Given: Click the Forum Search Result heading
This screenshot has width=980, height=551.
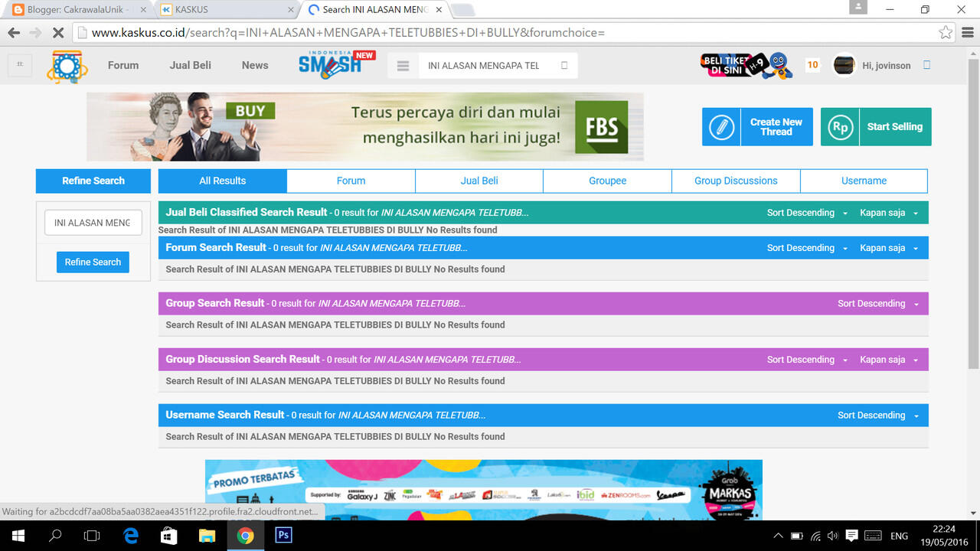Looking at the screenshot, I should click(216, 248).
